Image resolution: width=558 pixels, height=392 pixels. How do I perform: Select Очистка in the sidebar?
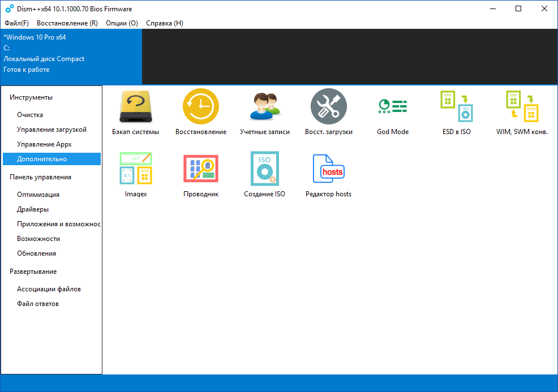51,115
